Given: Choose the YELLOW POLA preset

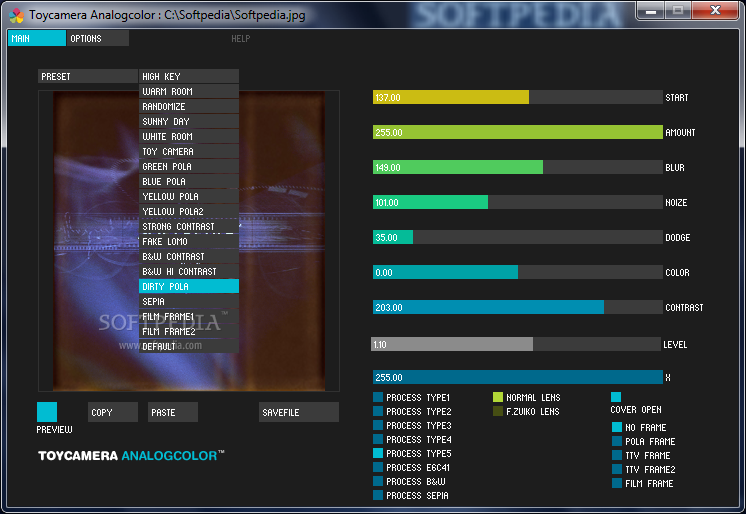Looking at the screenshot, I should click(x=188, y=197).
